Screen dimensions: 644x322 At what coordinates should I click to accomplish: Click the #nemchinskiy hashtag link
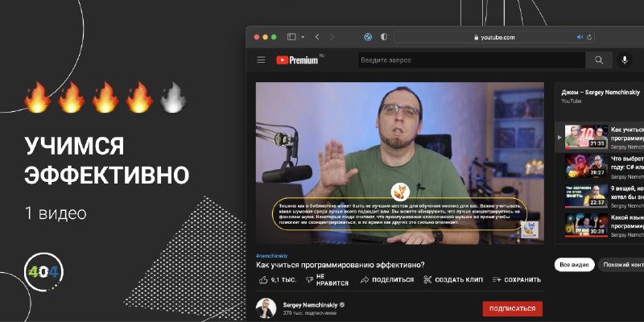271,256
